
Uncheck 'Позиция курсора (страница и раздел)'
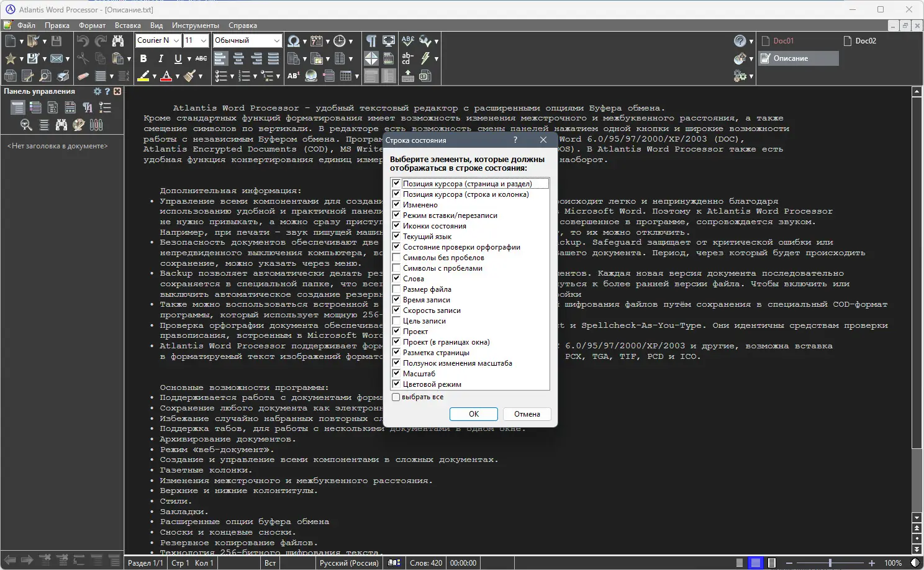(x=396, y=184)
